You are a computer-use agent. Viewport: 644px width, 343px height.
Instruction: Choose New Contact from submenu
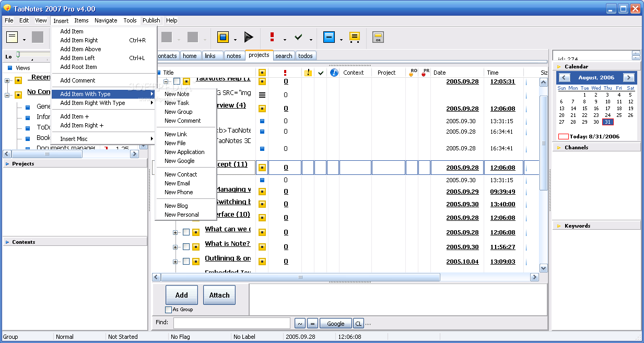pyautogui.click(x=181, y=174)
